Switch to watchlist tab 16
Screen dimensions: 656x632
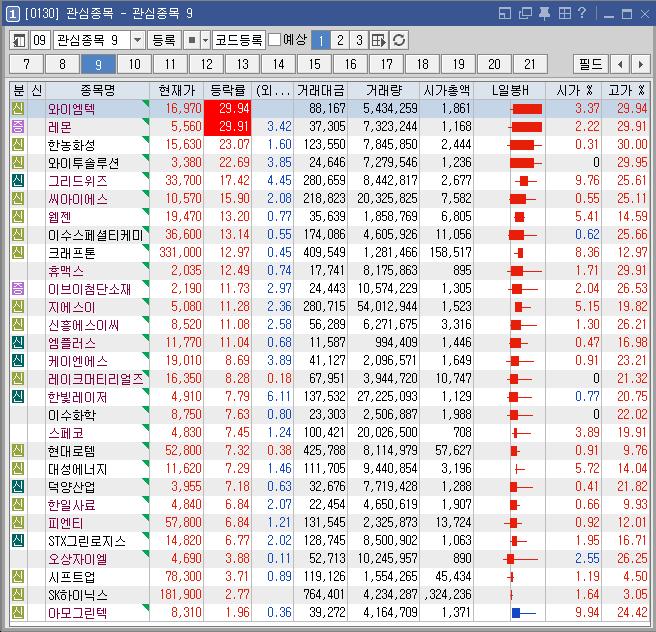pos(350,64)
